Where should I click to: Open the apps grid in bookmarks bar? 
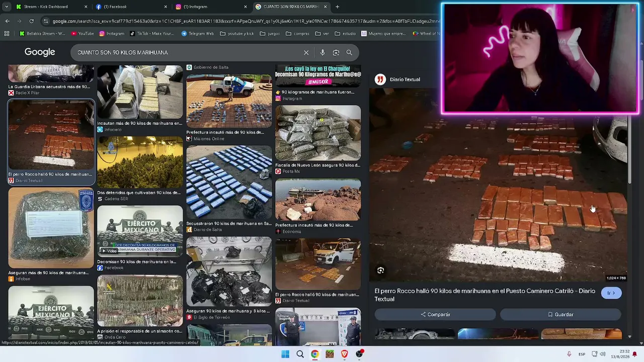coord(7,34)
